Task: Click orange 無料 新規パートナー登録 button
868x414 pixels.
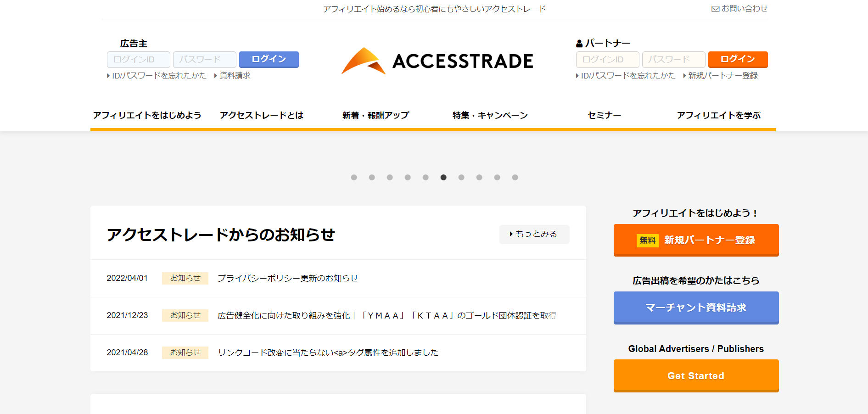Action: [696, 240]
